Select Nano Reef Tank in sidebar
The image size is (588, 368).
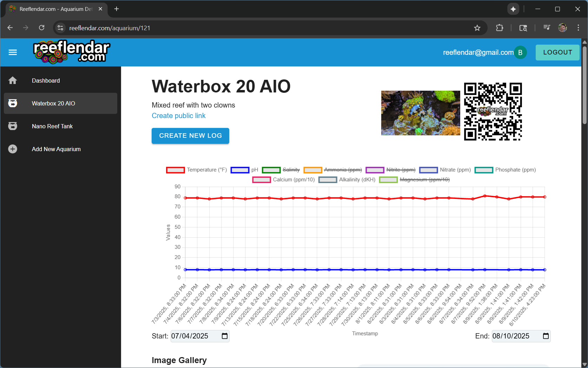tap(60, 126)
